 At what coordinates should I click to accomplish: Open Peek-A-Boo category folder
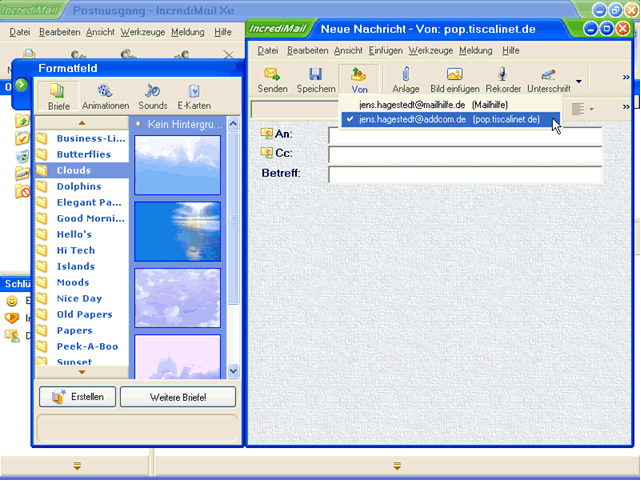click(82, 346)
